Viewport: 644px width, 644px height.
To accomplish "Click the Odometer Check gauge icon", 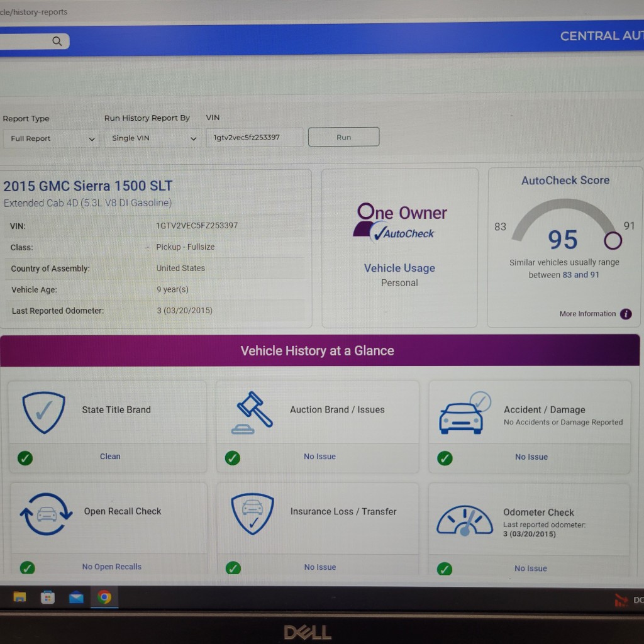I will pyautogui.click(x=465, y=520).
